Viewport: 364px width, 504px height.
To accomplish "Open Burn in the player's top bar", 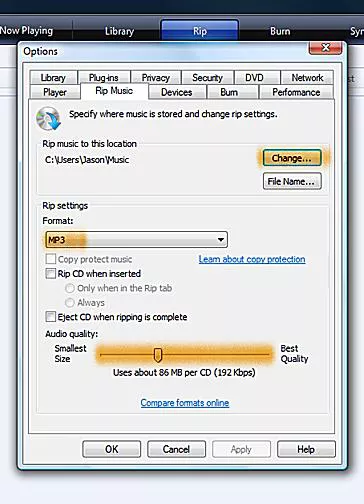I will [x=280, y=31].
